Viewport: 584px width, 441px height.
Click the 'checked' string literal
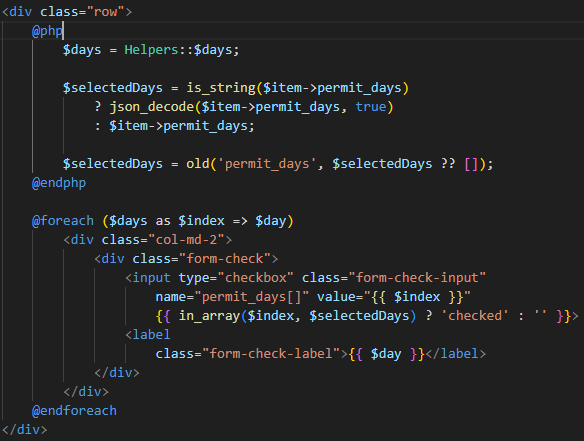pyautogui.click(x=474, y=316)
